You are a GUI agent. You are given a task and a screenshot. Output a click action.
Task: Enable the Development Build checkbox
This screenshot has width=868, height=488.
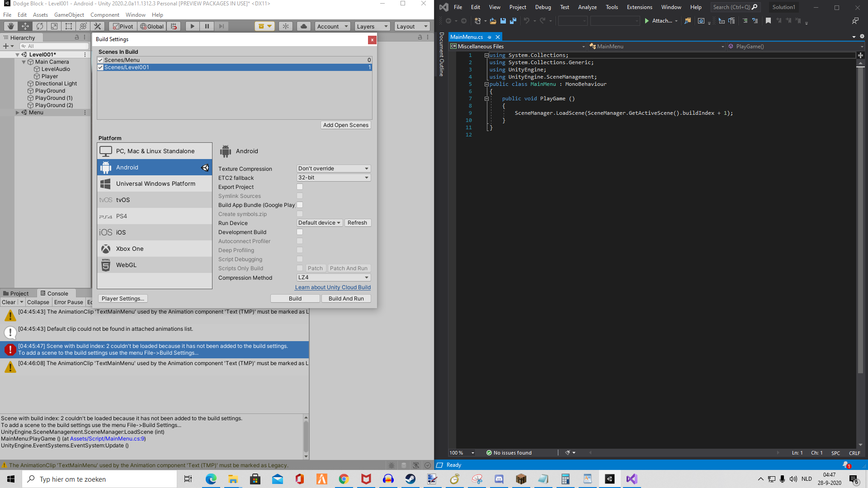pyautogui.click(x=300, y=232)
